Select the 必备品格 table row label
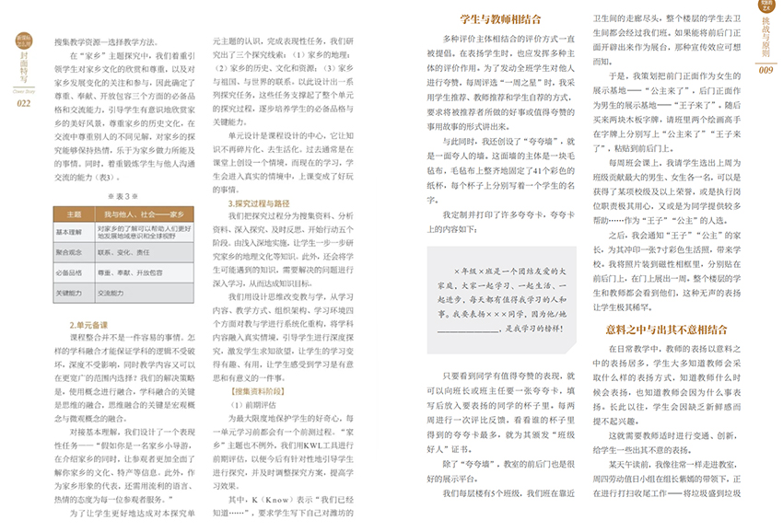This screenshot has width=783, height=532. (x=74, y=272)
